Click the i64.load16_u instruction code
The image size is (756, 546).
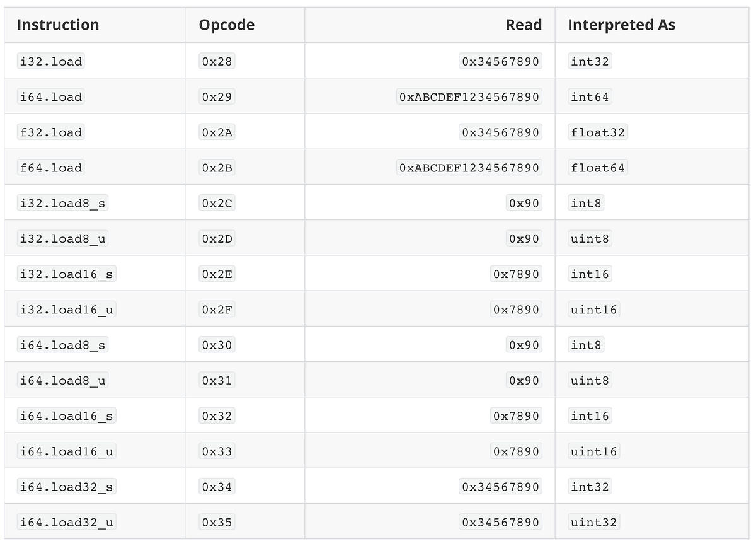pyautogui.click(x=67, y=451)
